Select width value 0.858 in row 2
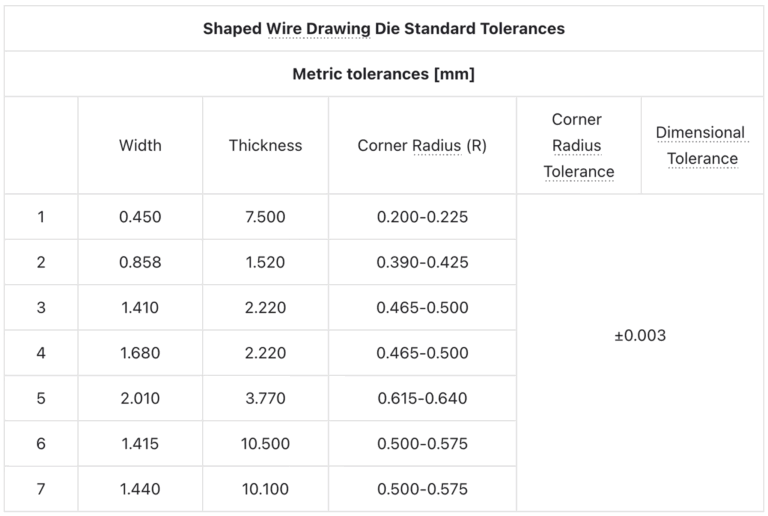The width and height of the screenshot is (768, 516). pyautogui.click(x=140, y=262)
